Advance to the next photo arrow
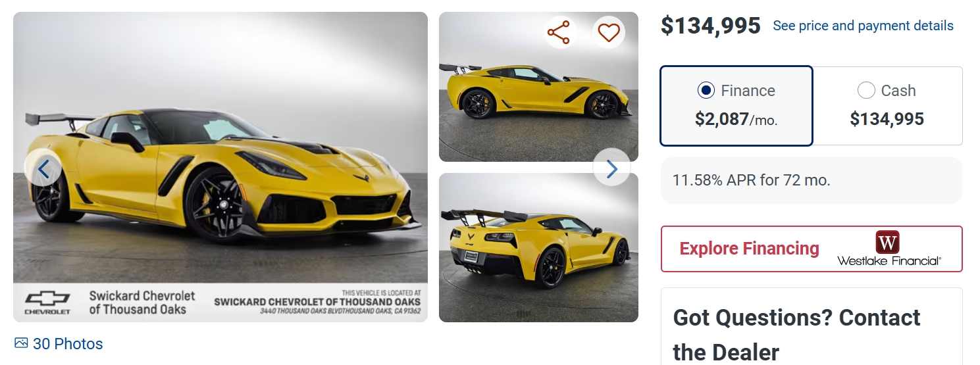Viewport: 980px width, 365px height. tap(611, 168)
